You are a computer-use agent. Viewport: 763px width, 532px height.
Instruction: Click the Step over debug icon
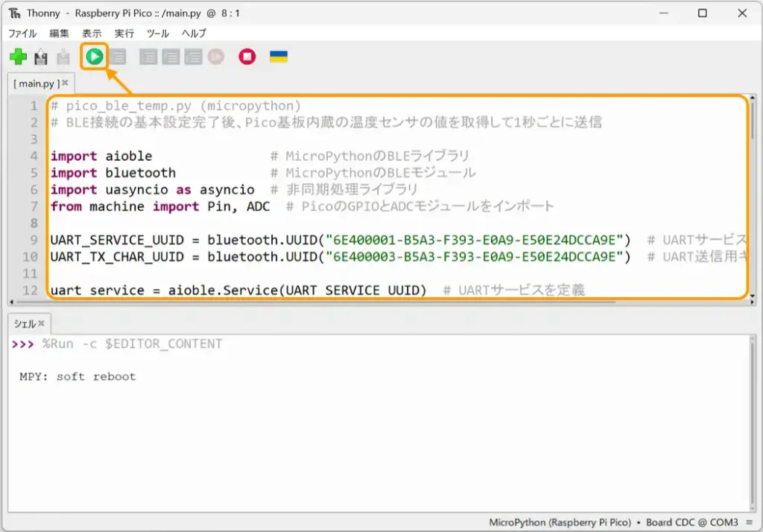click(148, 57)
